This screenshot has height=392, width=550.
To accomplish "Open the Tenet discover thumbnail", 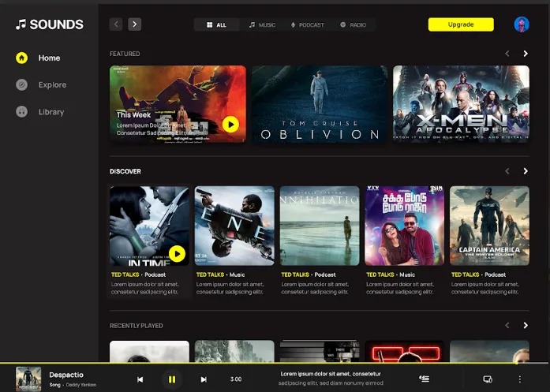I will [x=234, y=226].
